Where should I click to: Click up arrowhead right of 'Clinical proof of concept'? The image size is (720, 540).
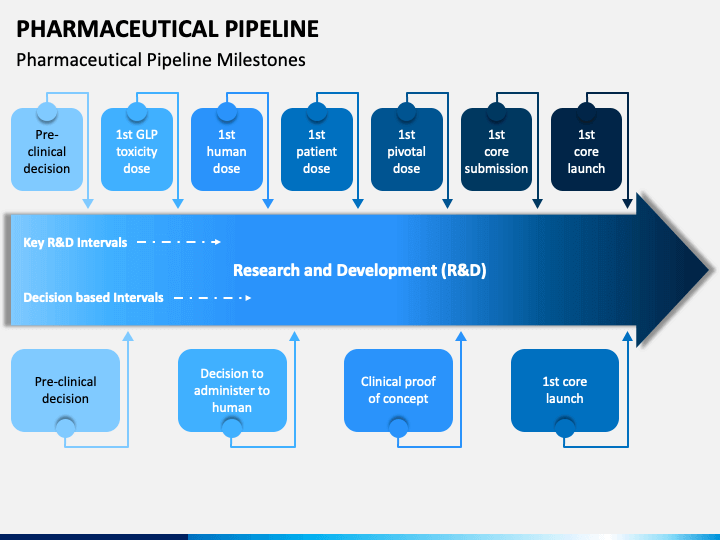(x=461, y=336)
